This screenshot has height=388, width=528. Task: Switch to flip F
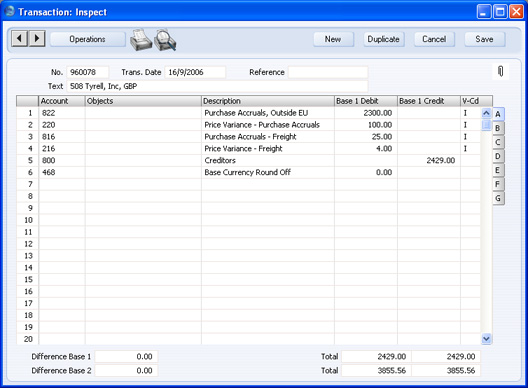[x=498, y=184]
